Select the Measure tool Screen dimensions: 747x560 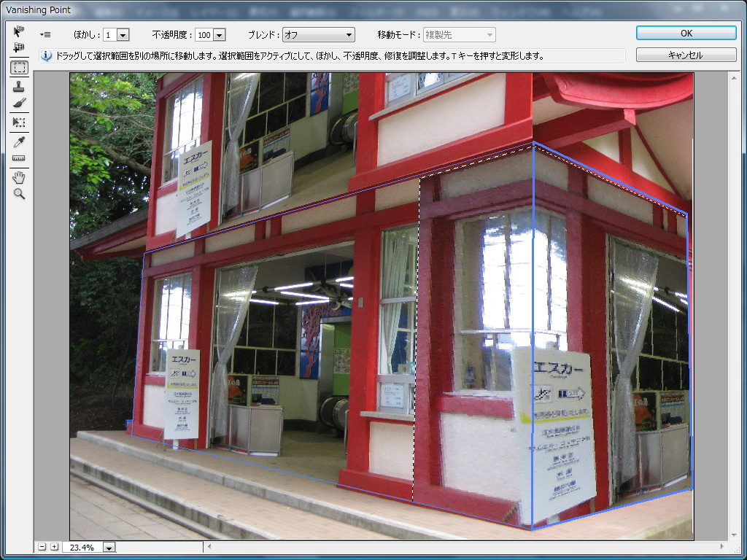[18, 157]
